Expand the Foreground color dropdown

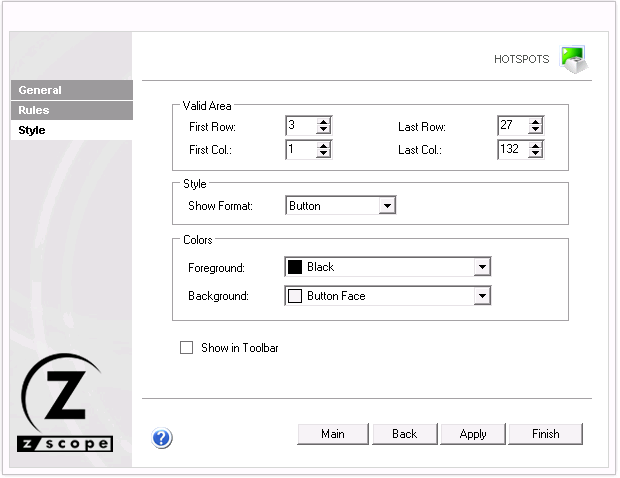coord(482,267)
